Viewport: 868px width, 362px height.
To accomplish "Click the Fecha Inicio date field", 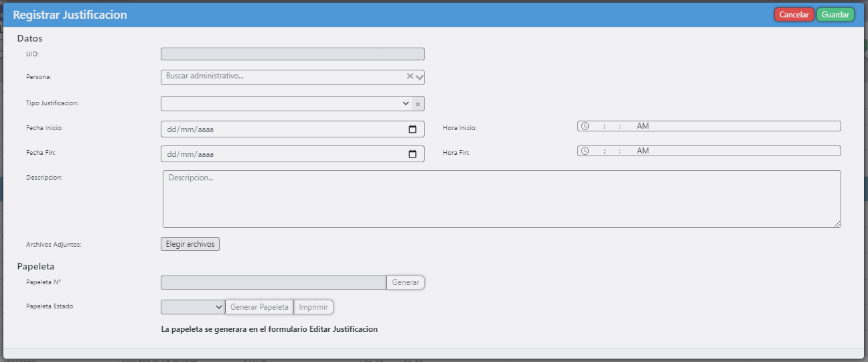I will [x=281, y=129].
